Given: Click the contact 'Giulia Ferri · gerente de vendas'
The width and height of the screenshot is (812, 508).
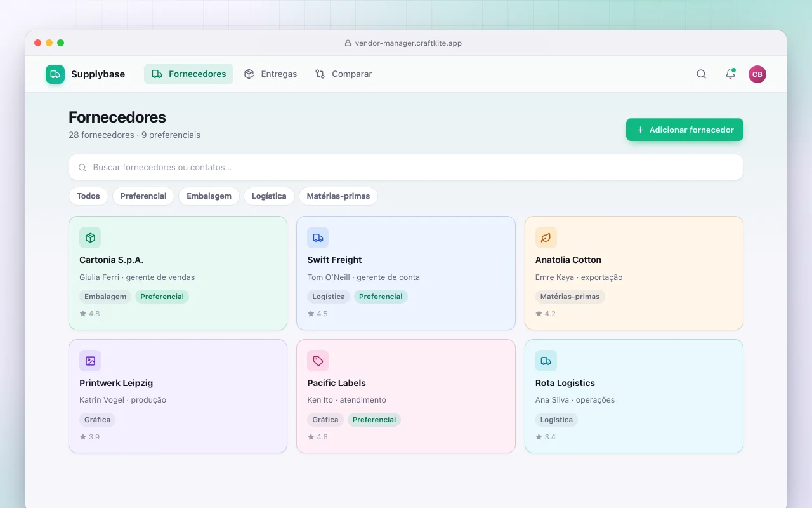Looking at the screenshot, I should (137, 277).
